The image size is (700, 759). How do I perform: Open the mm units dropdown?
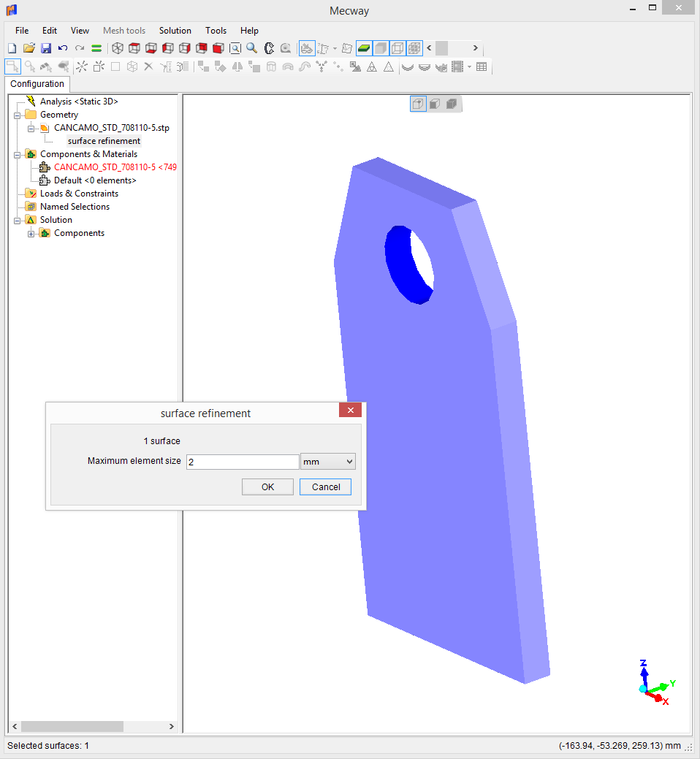click(328, 462)
